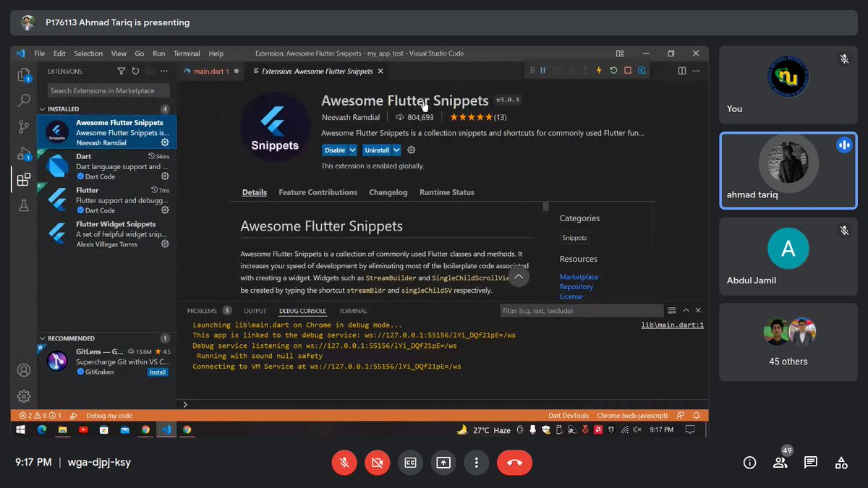Split the editor to the right
Screen dimensions: 868x488
[x=681, y=71]
